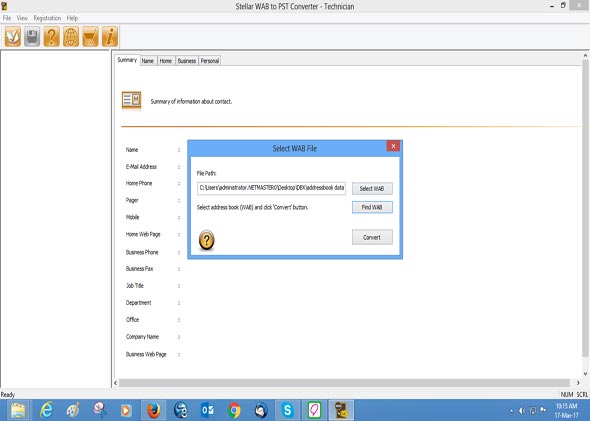Click the 'Ready' status bar text
This screenshot has height=421, width=590.
click(x=8, y=395)
